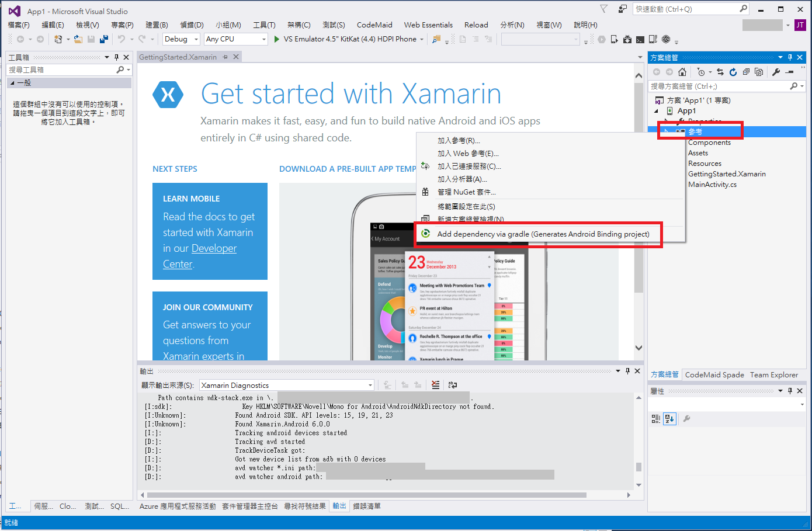Click the Save All toolbar icon

tap(104, 39)
